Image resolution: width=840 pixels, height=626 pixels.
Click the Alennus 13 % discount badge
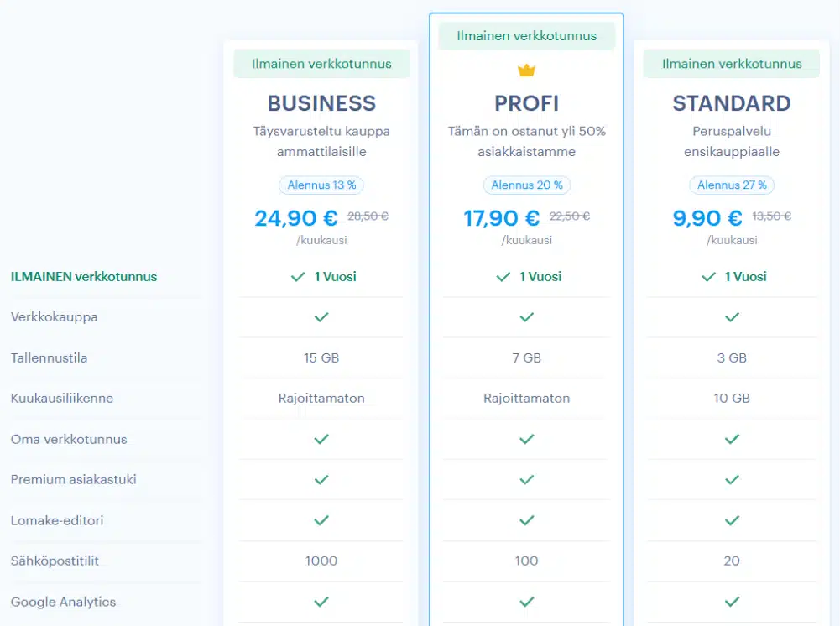click(x=321, y=185)
